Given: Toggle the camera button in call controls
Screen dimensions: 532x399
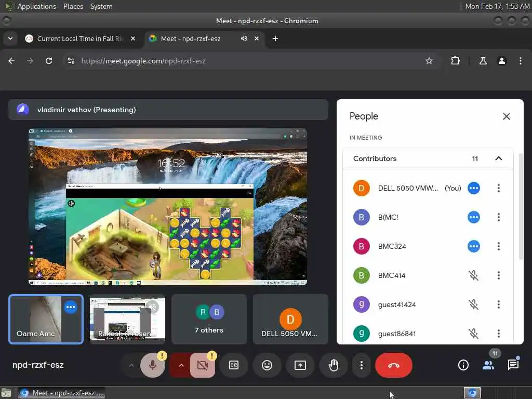Looking at the screenshot, I should [x=203, y=365].
